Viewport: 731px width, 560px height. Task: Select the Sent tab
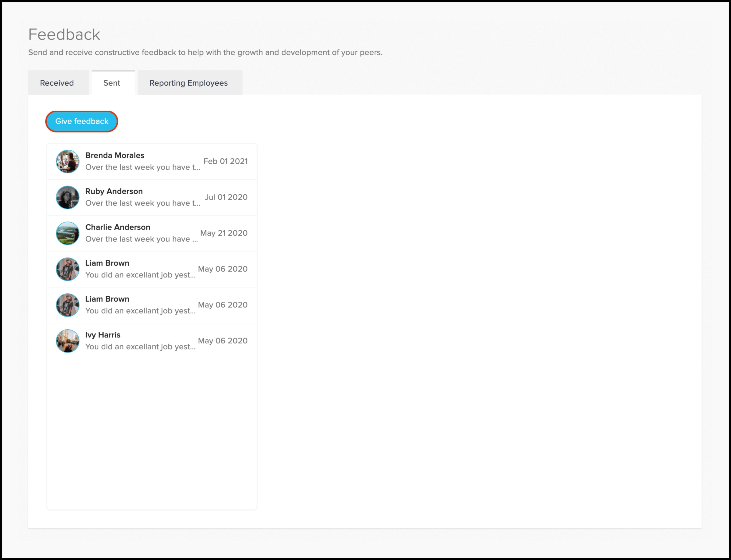point(112,83)
